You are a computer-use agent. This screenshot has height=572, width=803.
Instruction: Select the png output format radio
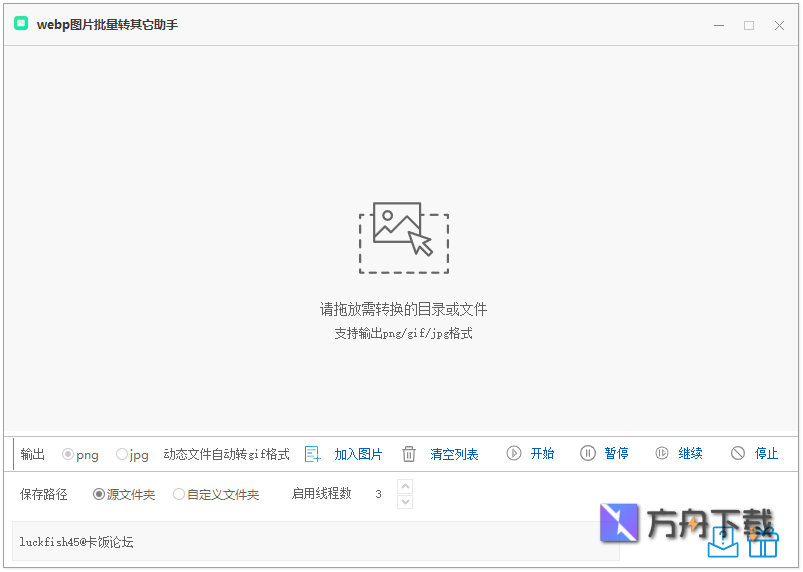coord(80,454)
